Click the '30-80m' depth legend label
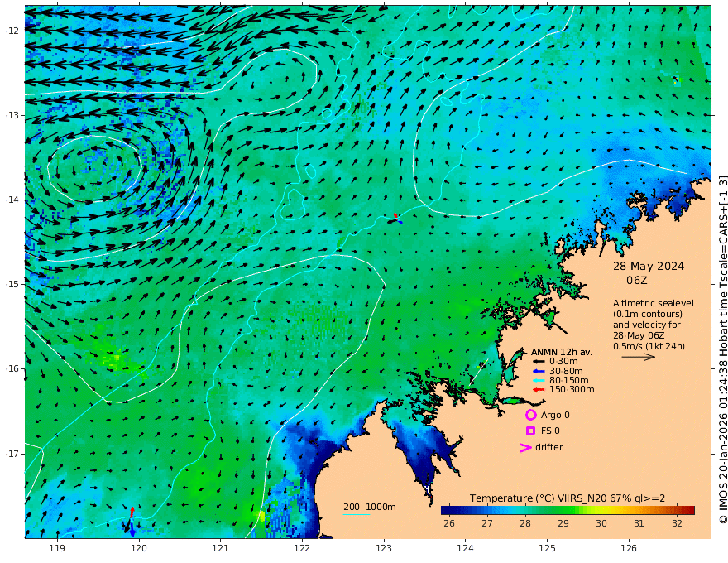The height and width of the screenshot is (563, 728). coord(566,371)
